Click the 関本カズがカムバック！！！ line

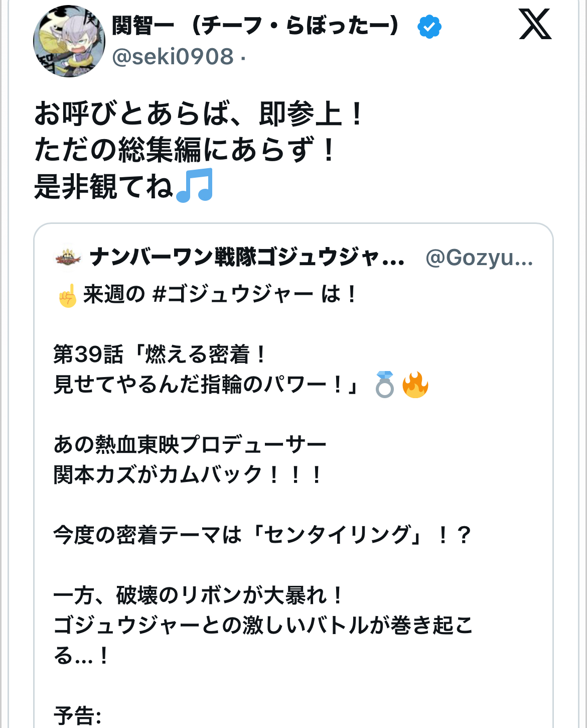(188, 474)
